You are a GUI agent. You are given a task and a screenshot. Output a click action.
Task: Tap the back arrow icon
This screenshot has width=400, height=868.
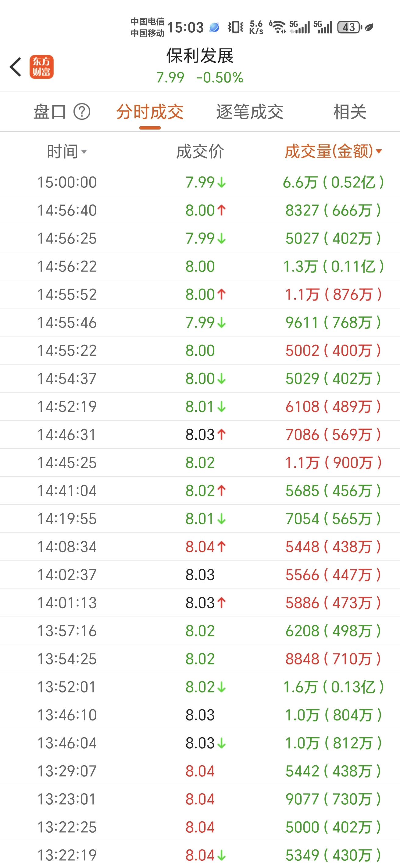[x=16, y=67]
